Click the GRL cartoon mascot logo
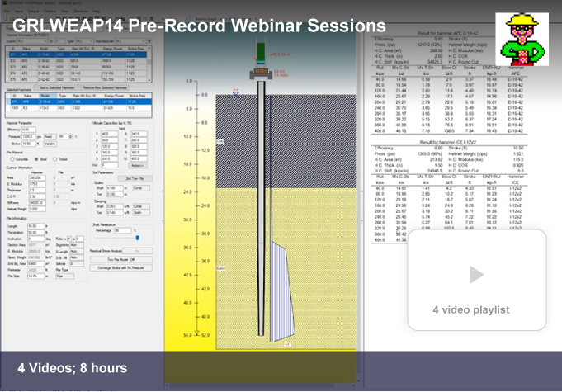The image size is (562, 392). 522,40
